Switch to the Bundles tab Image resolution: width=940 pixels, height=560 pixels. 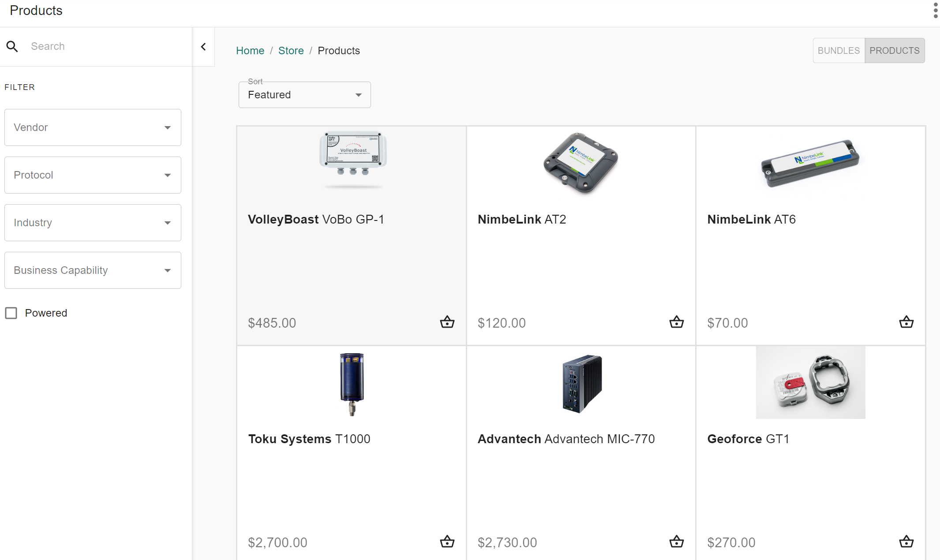click(838, 51)
